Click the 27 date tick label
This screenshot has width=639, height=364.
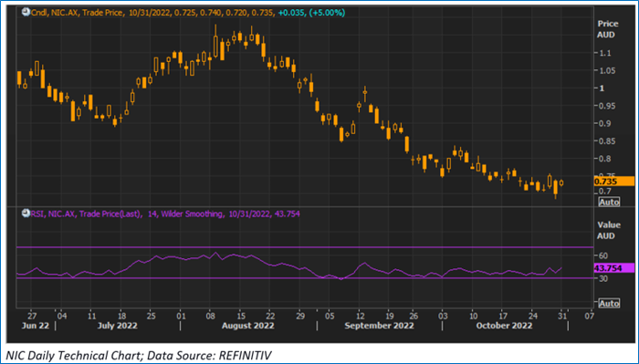point(32,316)
